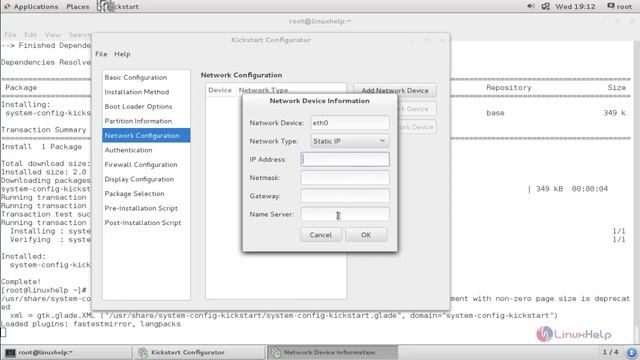Click the user icon beside root
The image size is (640, 360).
pos(611,6)
